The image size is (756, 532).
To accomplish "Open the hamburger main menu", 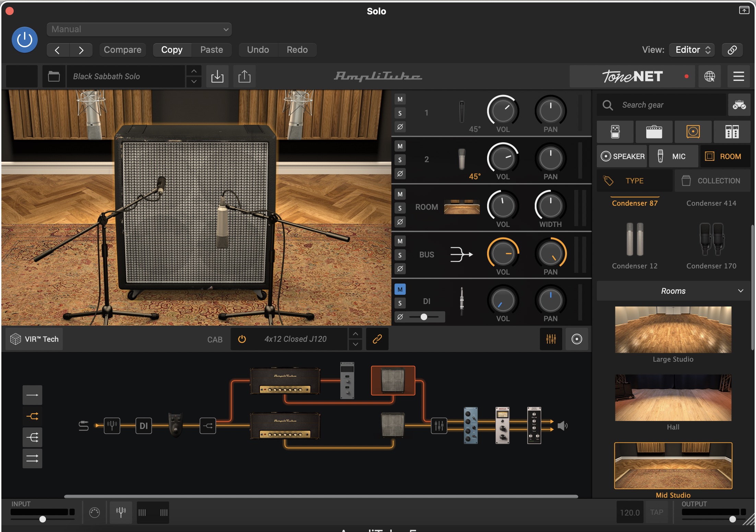I will point(739,76).
